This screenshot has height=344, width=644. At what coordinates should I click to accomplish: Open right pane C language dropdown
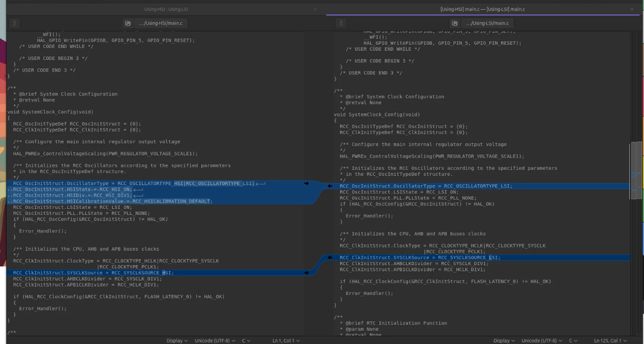573,340
